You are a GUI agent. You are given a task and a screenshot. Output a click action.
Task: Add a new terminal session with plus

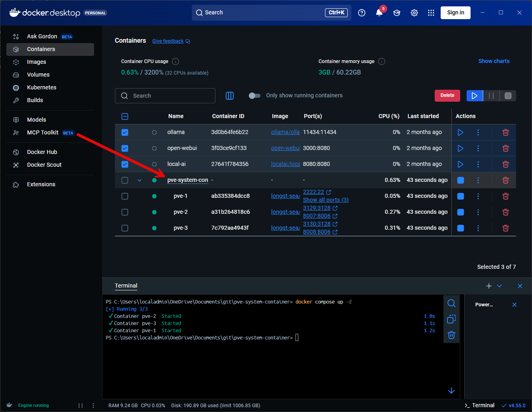[489, 286]
